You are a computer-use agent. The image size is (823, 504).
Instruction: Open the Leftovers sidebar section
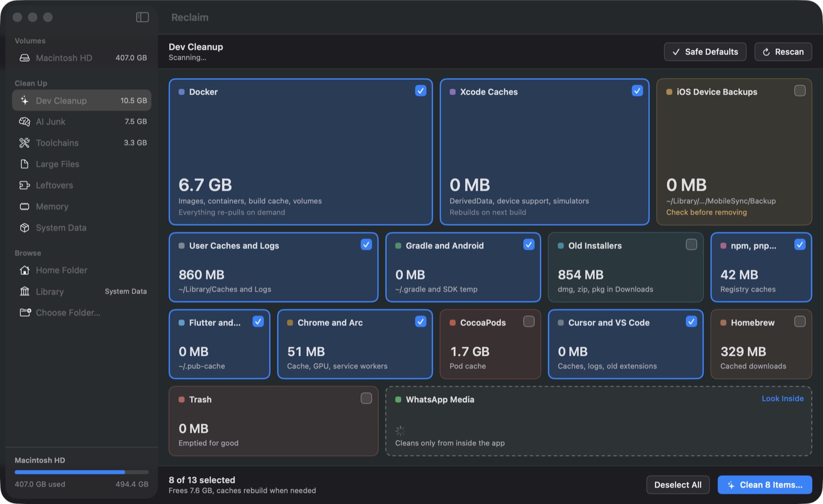pos(82,185)
